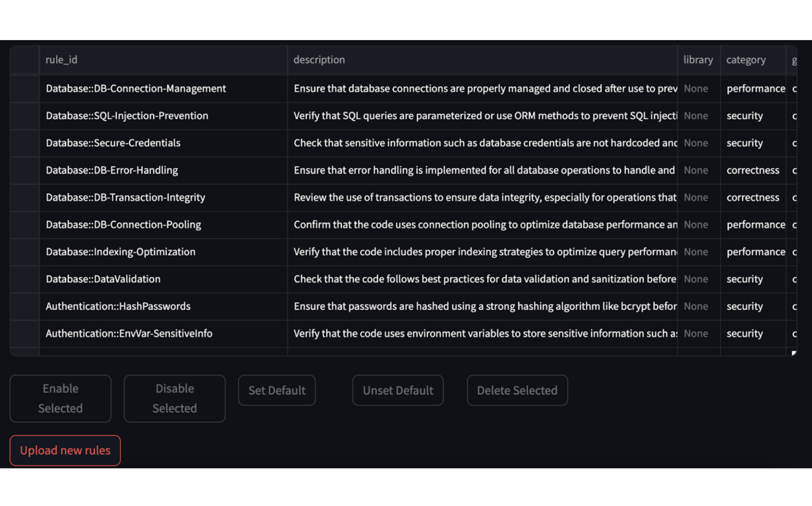This screenshot has height=506, width=812.
Task: Click the Authentication::HashPasswords rule cell
Action: [x=118, y=306]
